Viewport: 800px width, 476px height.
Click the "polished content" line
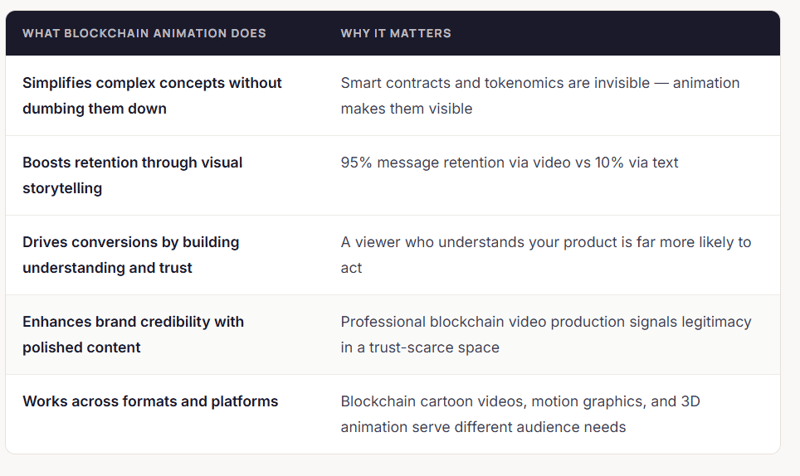pyautogui.click(x=81, y=348)
